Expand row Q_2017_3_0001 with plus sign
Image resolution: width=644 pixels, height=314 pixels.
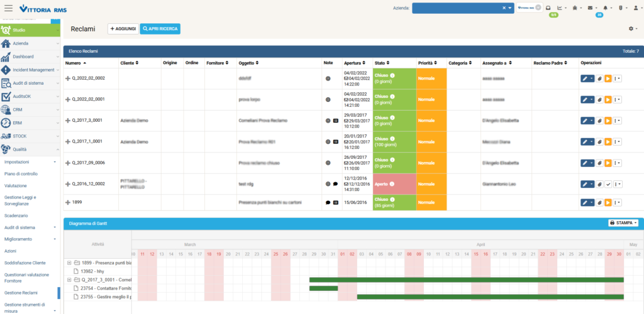tap(68, 121)
